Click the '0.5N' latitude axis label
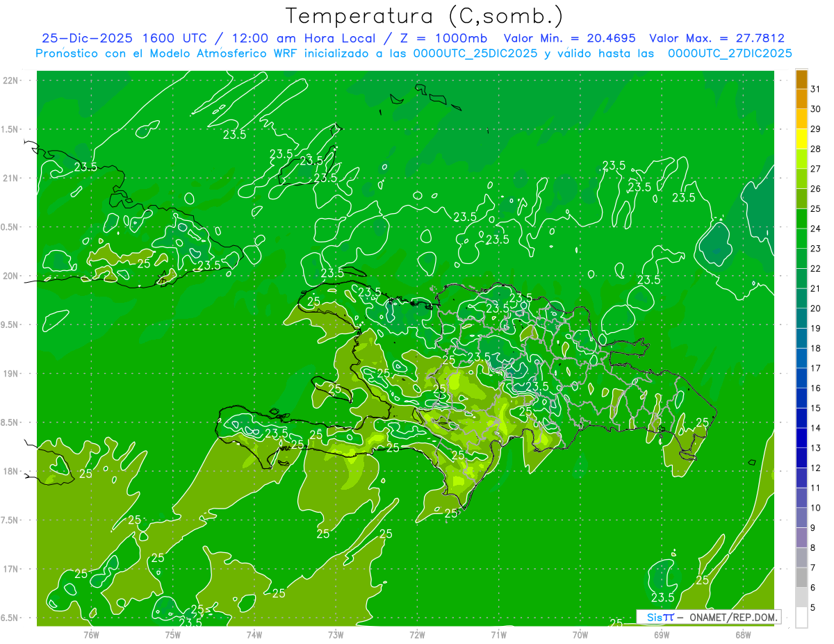834x644 pixels. point(10,227)
